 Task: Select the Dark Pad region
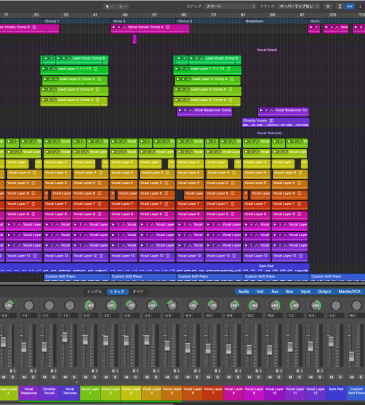click(x=154, y=268)
